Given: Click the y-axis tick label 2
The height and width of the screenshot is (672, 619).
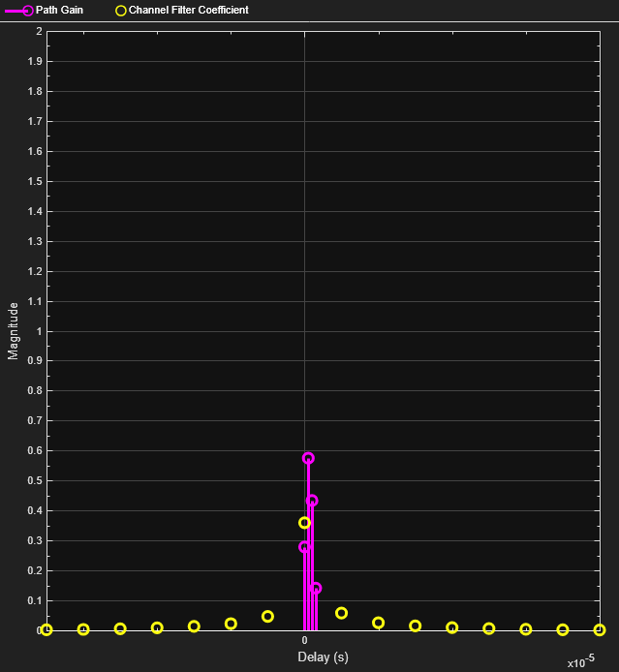Looking at the screenshot, I should [x=39, y=32].
